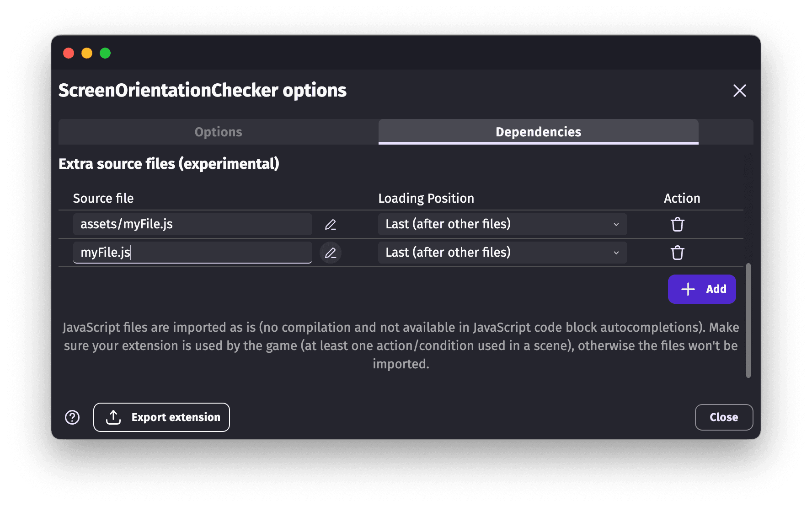812x507 pixels.
Task: Click the plus icon on the Add button
Action: [x=687, y=289]
